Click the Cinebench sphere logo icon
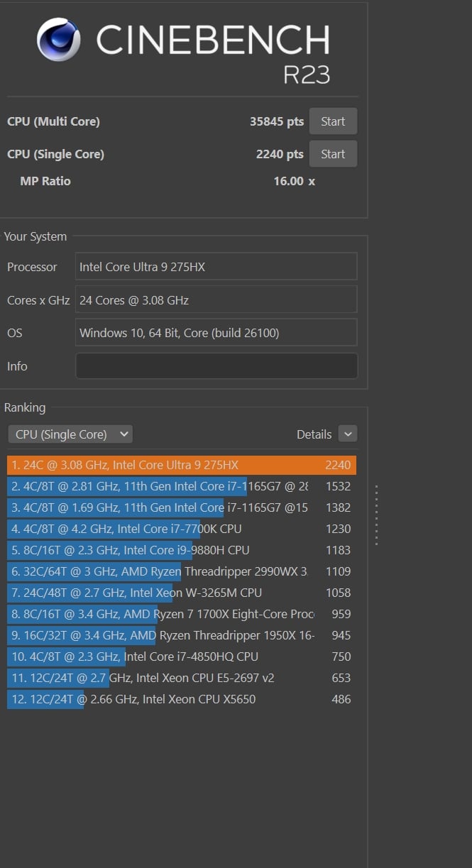The height and width of the screenshot is (868, 472). (x=58, y=40)
